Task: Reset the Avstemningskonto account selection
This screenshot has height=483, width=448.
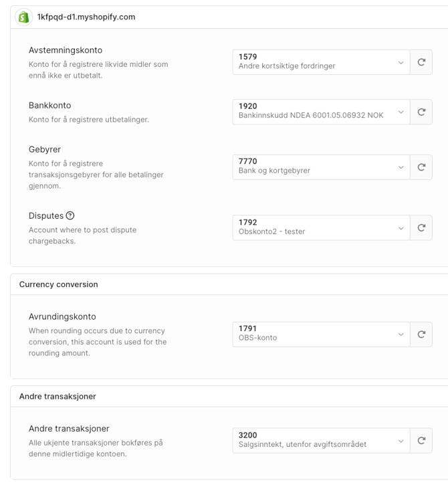Action: (x=421, y=62)
